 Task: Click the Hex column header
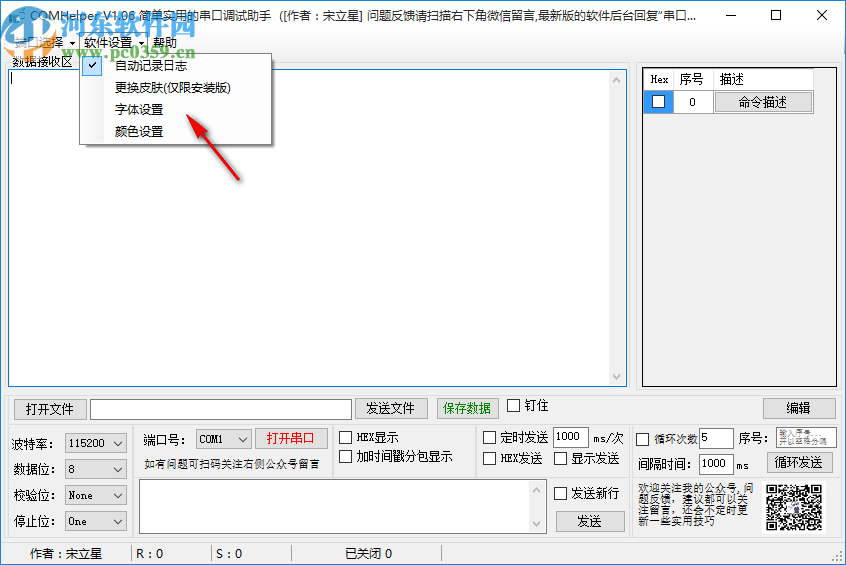tap(659, 80)
